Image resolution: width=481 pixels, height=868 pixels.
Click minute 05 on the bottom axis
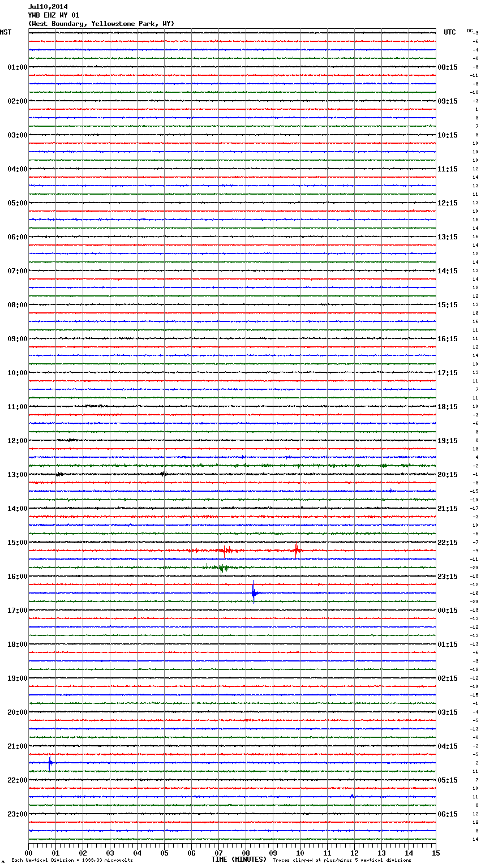point(164,853)
